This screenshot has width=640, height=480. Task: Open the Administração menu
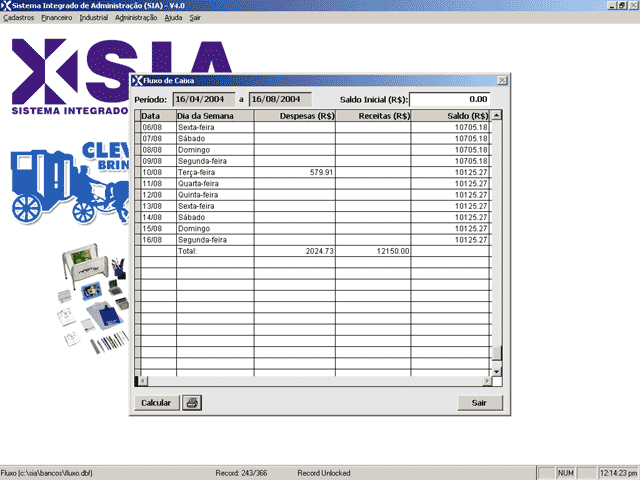[136, 18]
